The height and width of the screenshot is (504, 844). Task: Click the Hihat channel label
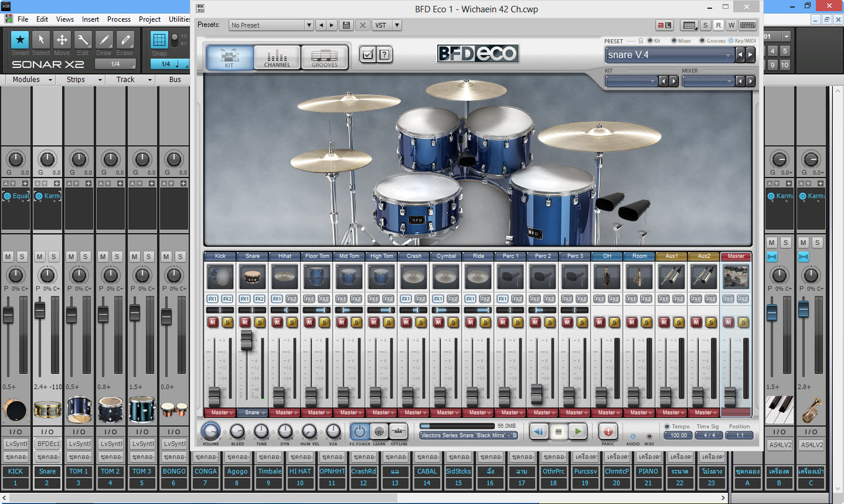tap(285, 256)
